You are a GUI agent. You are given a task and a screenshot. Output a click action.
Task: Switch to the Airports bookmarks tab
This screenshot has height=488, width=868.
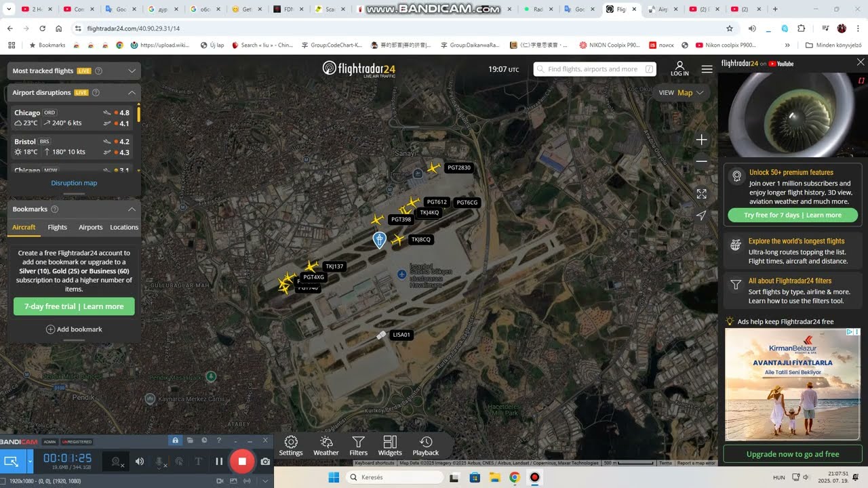pos(90,227)
